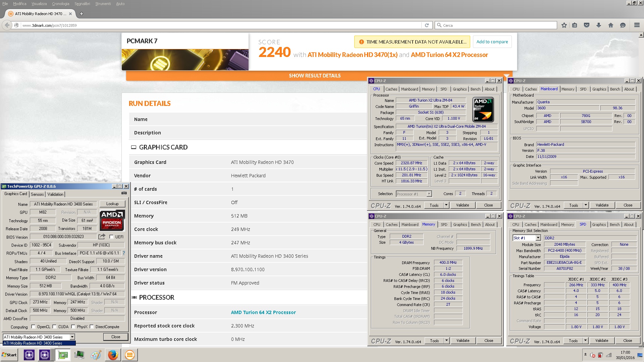Open the Slot #1 dropdown in CPU-Z SPD
Viewport: 644px width, 362px height.
point(538,238)
